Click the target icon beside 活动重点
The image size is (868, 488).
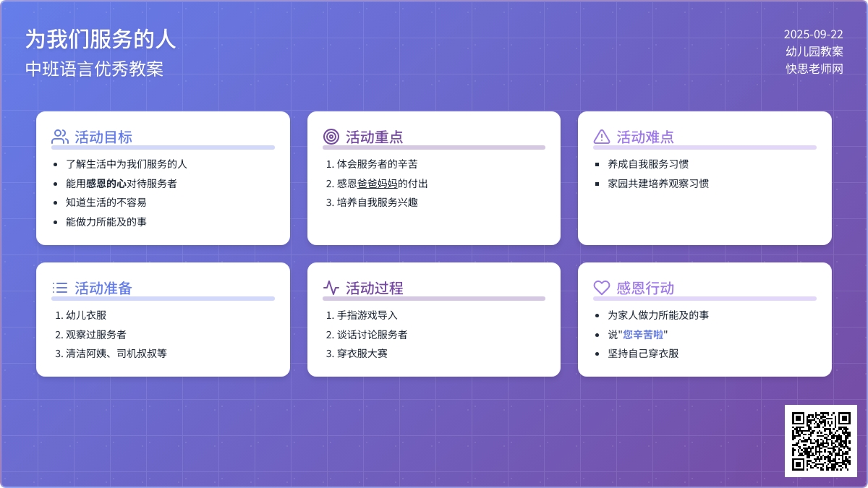331,137
